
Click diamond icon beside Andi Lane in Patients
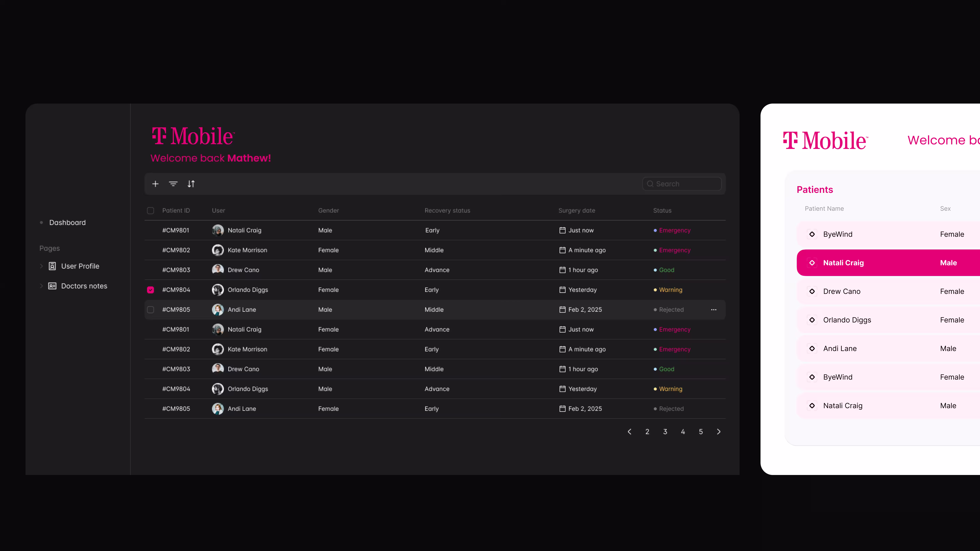coord(812,348)
